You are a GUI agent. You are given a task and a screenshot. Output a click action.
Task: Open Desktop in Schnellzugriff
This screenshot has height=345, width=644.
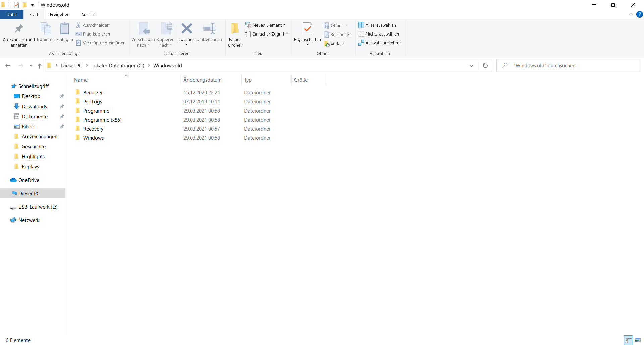(31, 96)
